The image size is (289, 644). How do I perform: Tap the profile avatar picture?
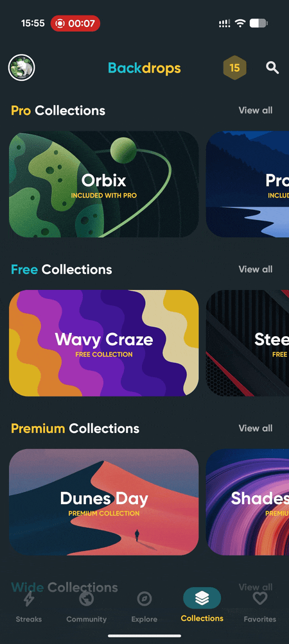click(21, 67)
